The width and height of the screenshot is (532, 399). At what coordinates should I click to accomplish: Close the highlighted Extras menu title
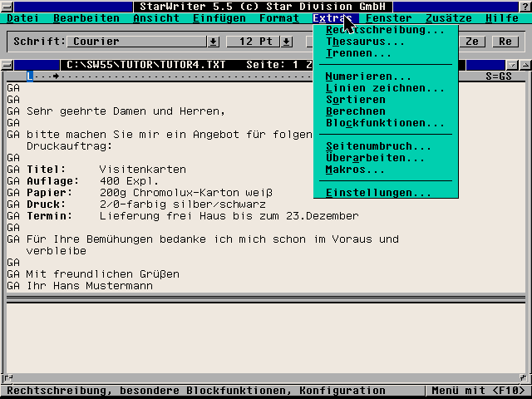336,18
